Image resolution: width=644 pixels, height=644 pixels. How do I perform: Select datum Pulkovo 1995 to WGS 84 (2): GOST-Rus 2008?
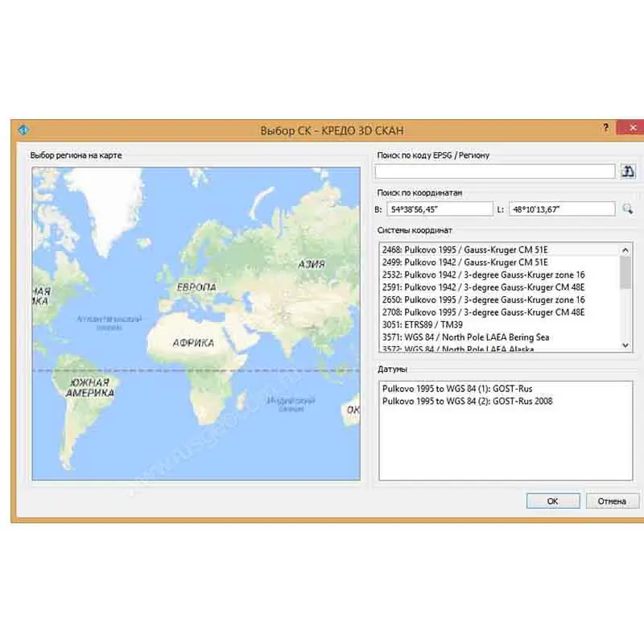click(467, 401)
